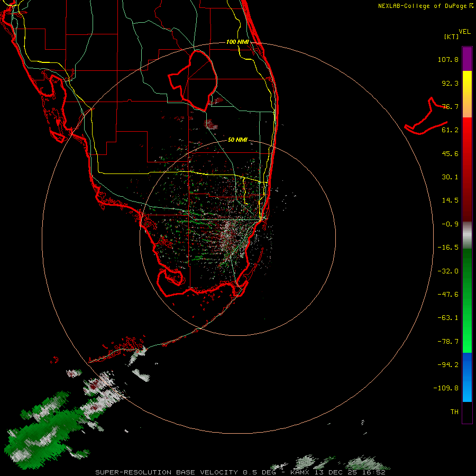Click the 76.7 value on the velocity scale
This screenshot has height=476, width=476.
coord(450,106)
